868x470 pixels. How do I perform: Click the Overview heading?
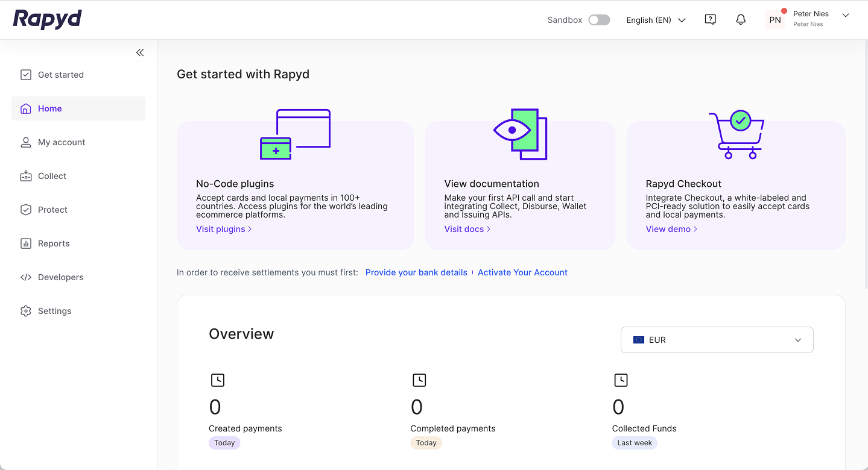[x=241, y=334]
